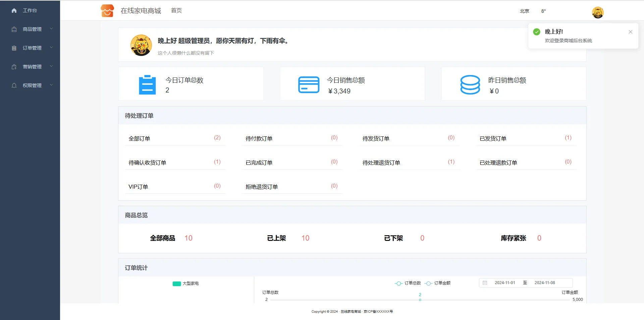Click the orange store logo icon

click(107, 11)
